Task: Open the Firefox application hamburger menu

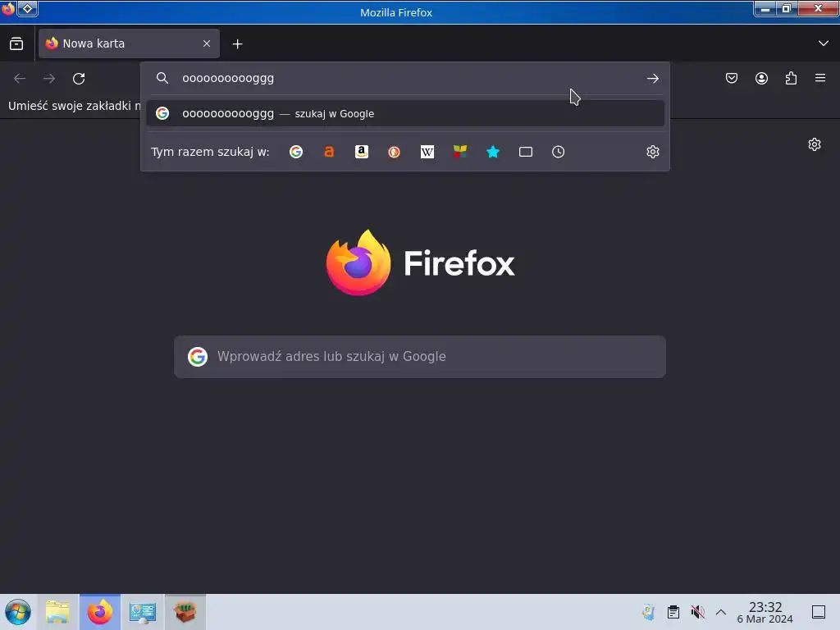Action: (x=820, y=78)
